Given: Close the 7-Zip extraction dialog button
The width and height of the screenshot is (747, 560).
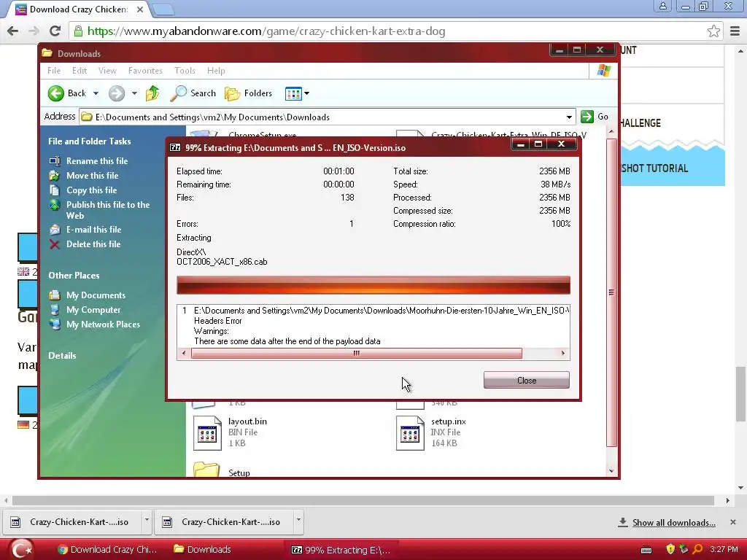Looking at the screenshot, I should [x=527, y=380].
